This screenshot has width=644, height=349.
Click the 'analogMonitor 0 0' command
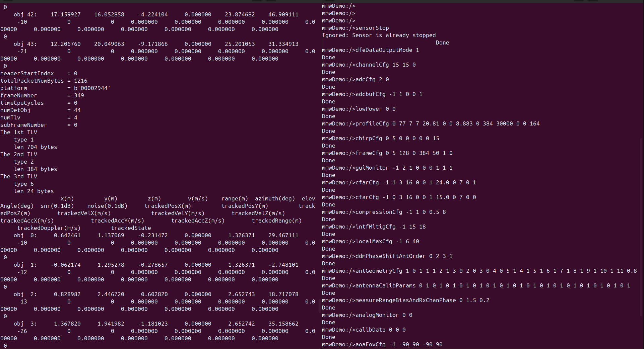pos(367,315)
